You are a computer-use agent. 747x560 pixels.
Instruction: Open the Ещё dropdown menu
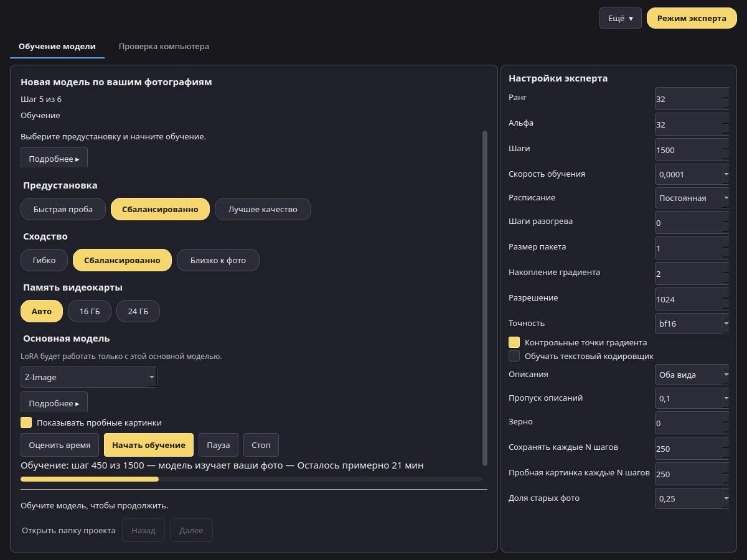tap(620, 18)
